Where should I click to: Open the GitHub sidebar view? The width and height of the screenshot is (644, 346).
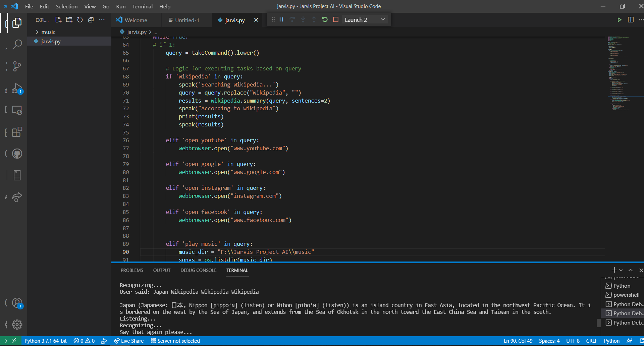coord(17,154)
